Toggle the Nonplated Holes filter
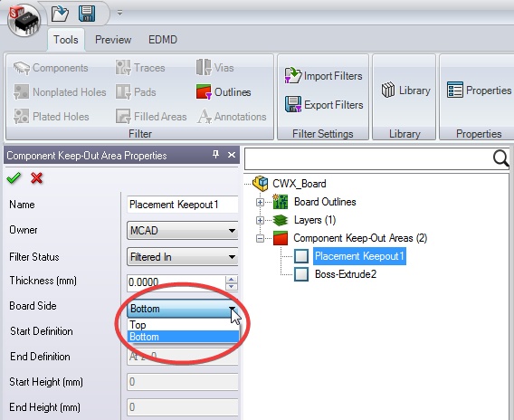This screenshot has height=420, width=514. click(60, 92)
